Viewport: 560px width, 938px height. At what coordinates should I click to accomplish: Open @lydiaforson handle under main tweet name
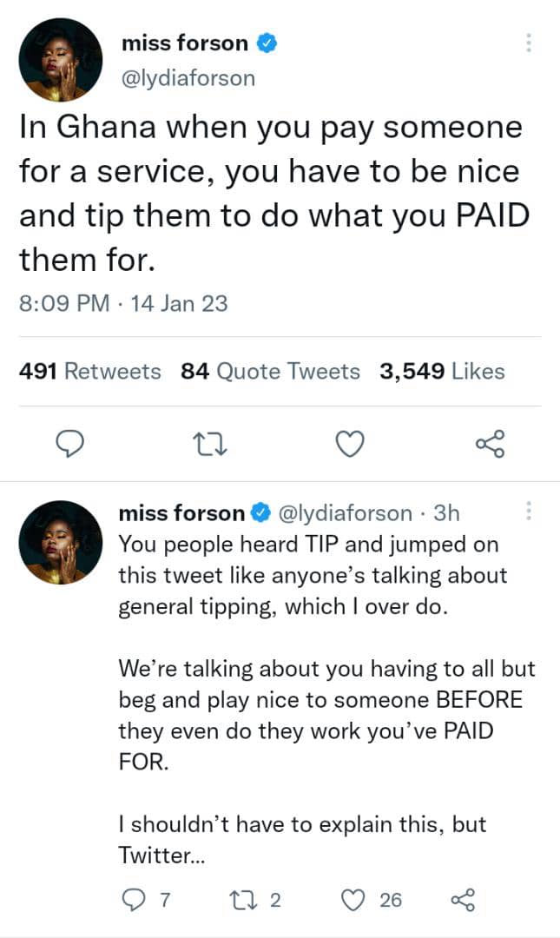coord(188,78)
